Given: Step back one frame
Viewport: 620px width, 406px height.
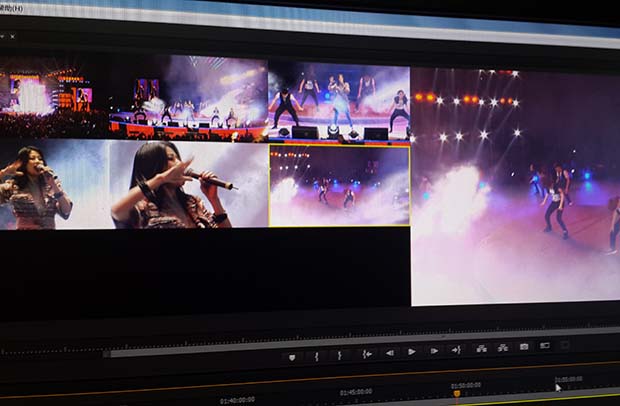Looking at the screenshot, I should tap(389, 353).
